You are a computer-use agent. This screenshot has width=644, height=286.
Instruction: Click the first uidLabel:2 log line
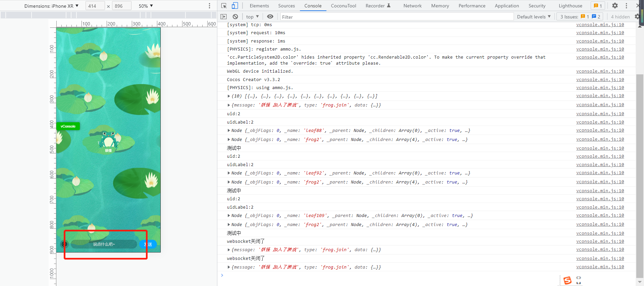pyautogui.click(x=240, y=122)
